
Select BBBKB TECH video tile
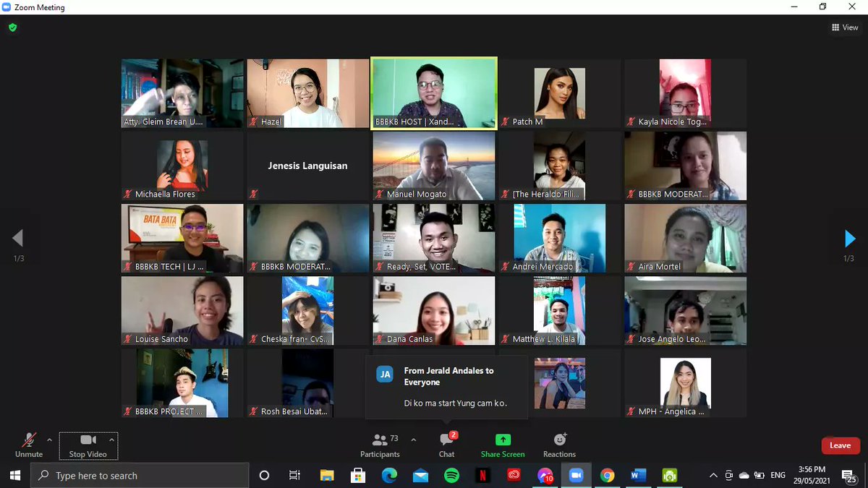(182, 238)
